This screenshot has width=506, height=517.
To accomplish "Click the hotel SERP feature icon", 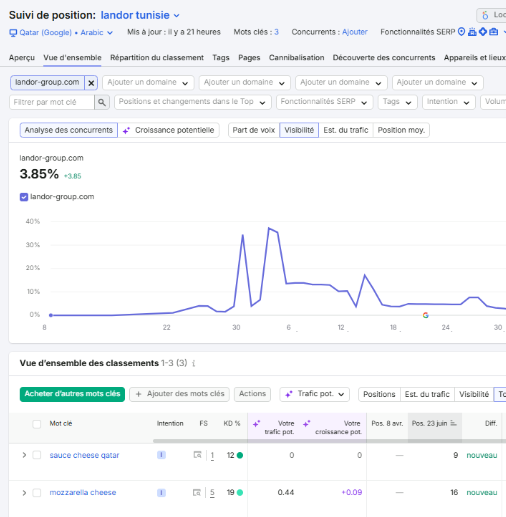I will point(472,32).
